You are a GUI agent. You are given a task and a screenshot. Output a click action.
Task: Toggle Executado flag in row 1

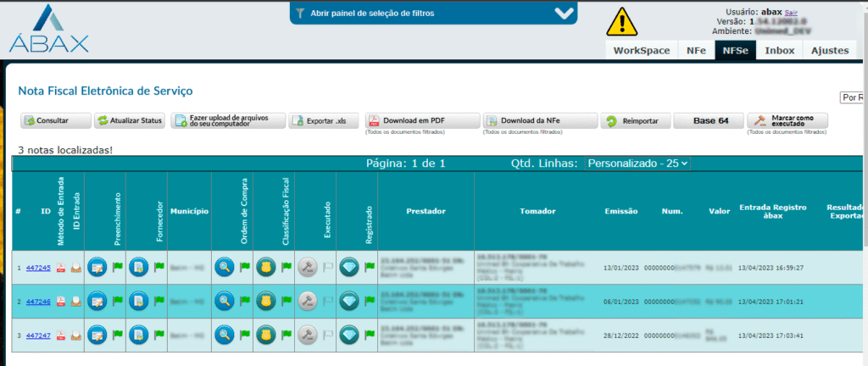point(328,268)
